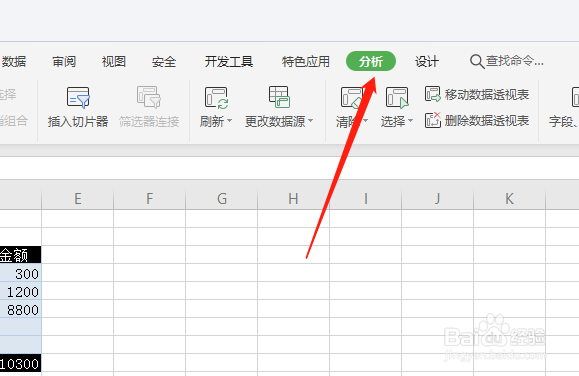The width and height of the screenshot is (579, 376).
Task: Select column K header
Action: click(x=510, y=199)
